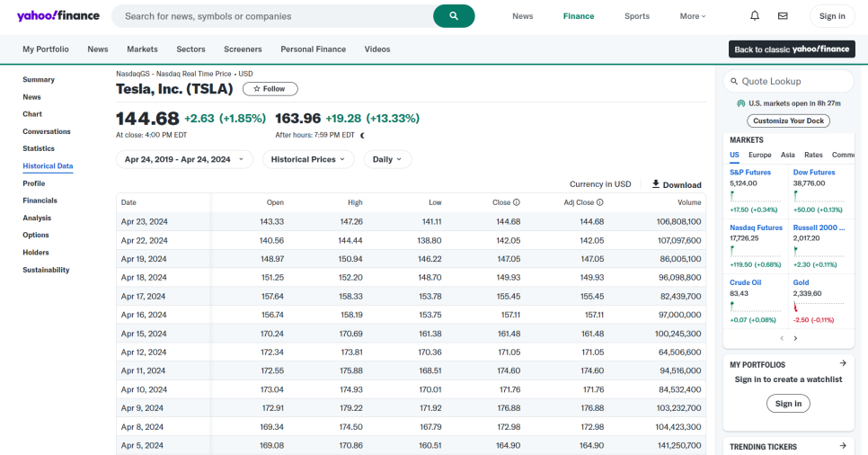Open Options in left sidebar
868x455 pixels.
[36, 235]
